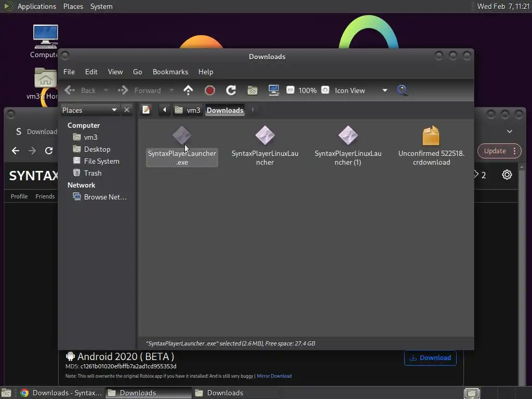Click the Profile link on Syntax page
Viewport: 532px width, 399px height.
[x=19, y=196]
